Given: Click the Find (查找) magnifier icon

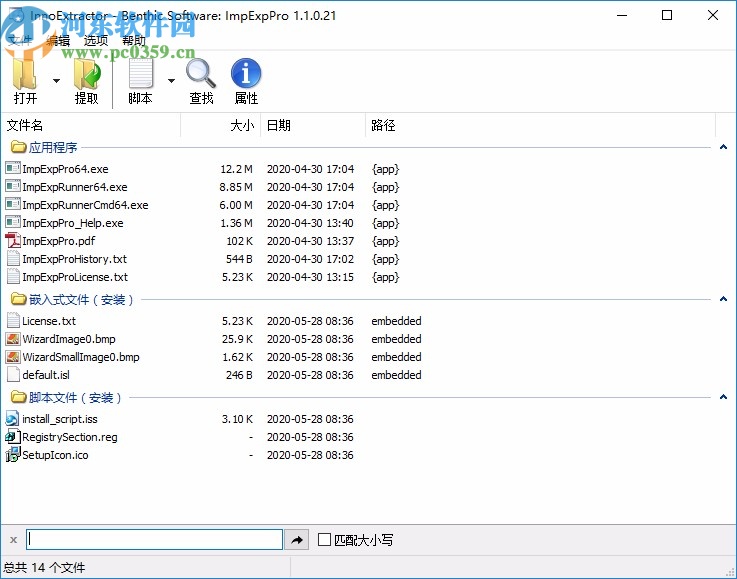Looking at the screenshot, I should 201,74.
